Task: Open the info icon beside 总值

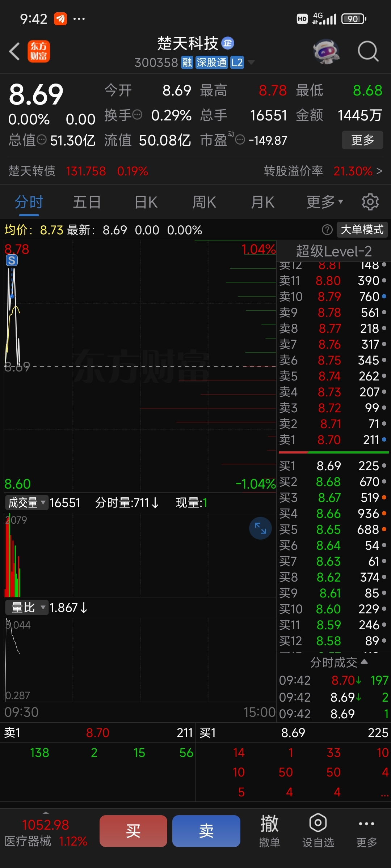Action: (42, 139)
